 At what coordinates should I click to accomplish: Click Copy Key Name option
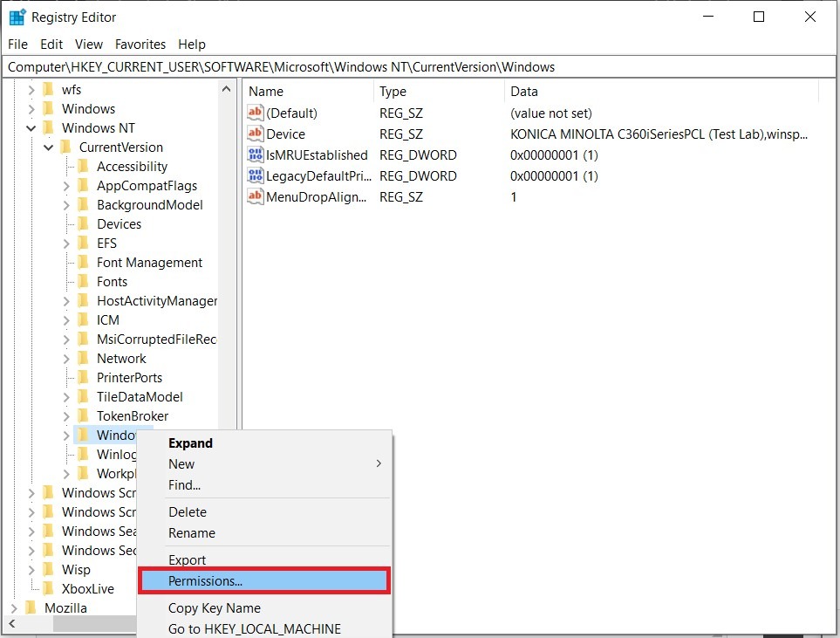click(x=214, y=608)
